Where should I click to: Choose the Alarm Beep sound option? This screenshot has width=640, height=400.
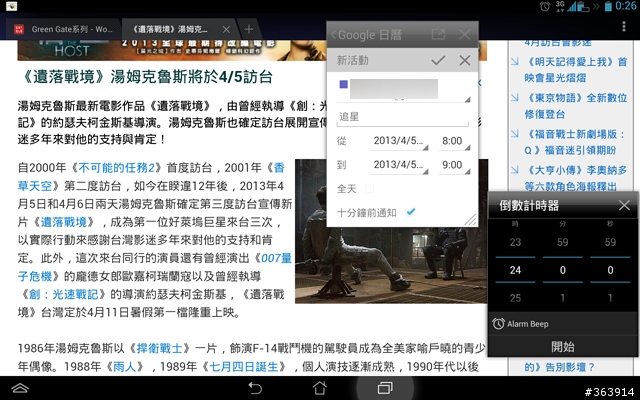click(563, 324)
